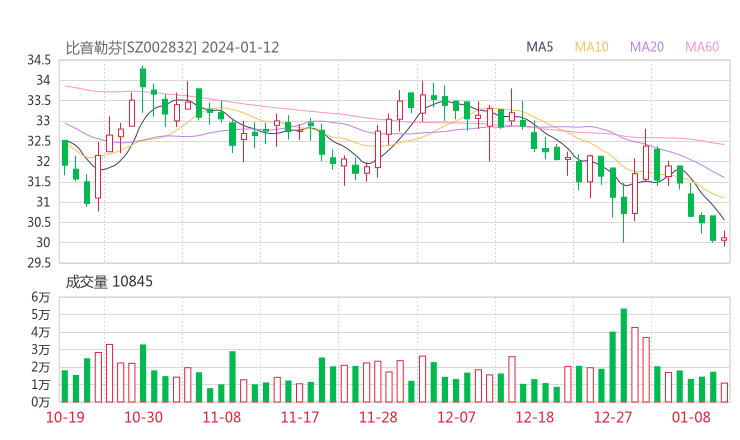Click the 6万 volume axis label
Image resolution: width=740 pixels, height=440 pixels.
tap(41, 297)
